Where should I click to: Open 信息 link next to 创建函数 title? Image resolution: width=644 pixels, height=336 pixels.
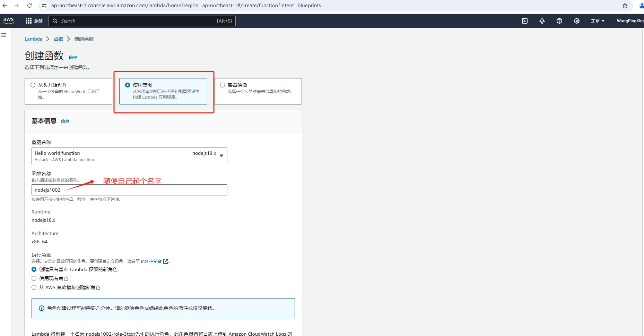[x=73, y=58]
